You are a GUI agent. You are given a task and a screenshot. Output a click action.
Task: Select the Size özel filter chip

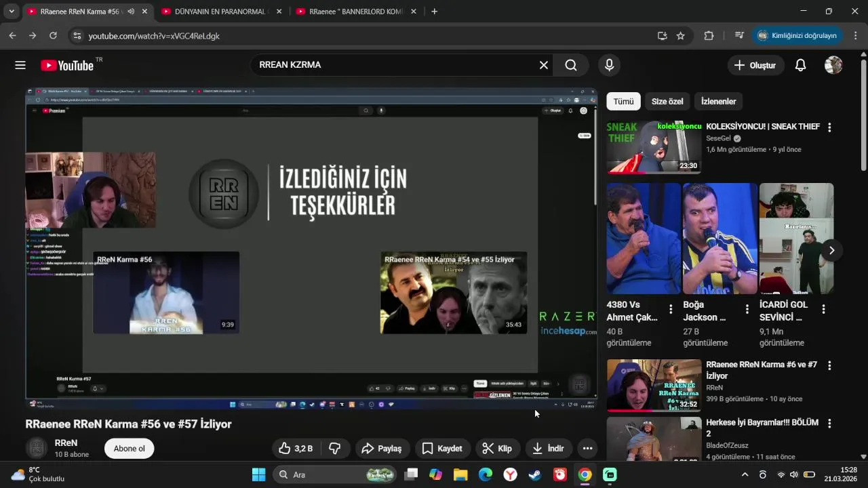(667, 102)
